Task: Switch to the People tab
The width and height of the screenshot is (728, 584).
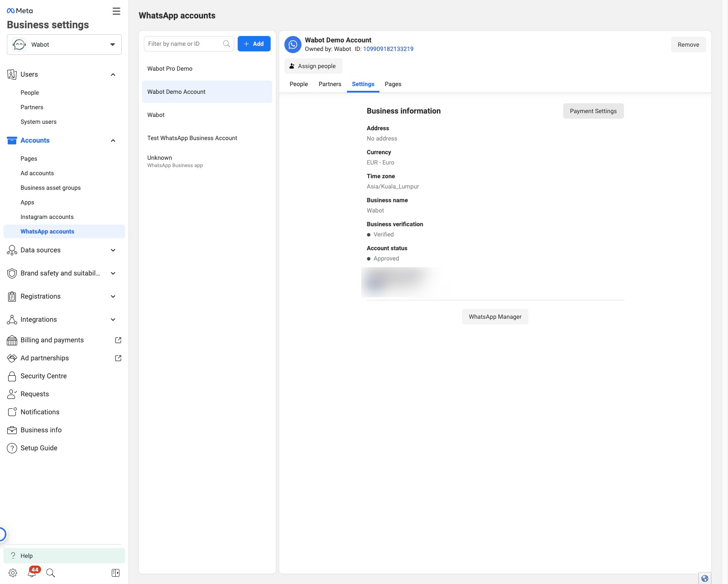Action: click(299, 84)
